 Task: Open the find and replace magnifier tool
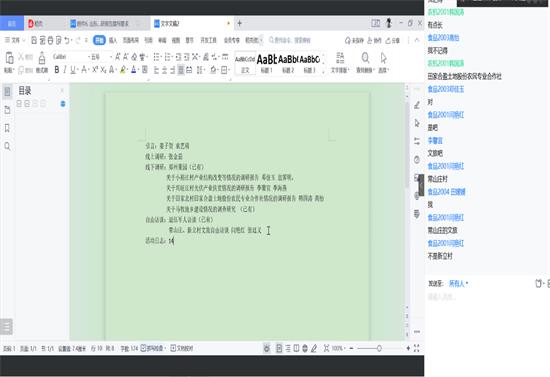(365, 62)
